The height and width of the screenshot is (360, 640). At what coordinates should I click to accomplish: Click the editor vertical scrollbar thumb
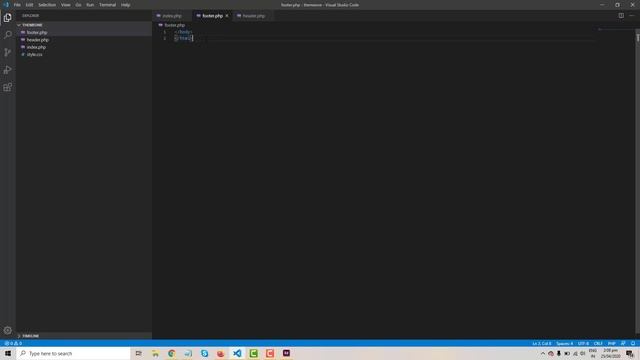(x=638, y=38)
